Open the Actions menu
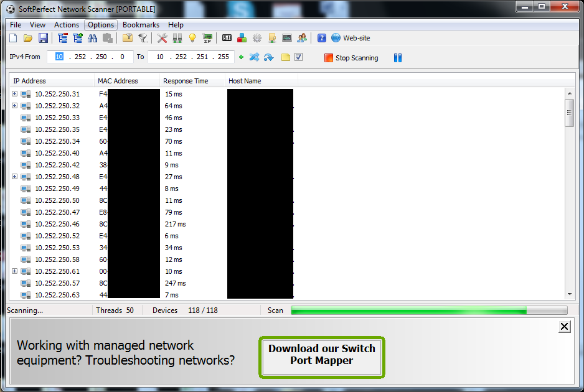 pos(67,25)
